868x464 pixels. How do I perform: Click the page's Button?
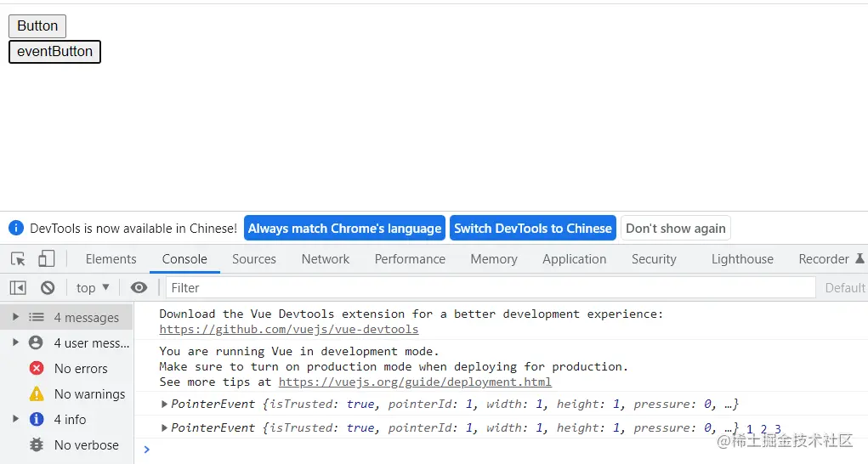[x=37, y=26]
